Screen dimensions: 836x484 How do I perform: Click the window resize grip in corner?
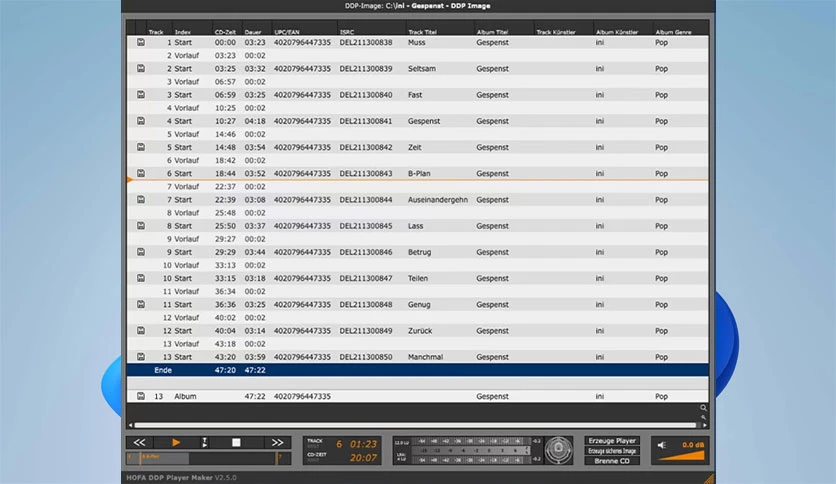(709, 478)
